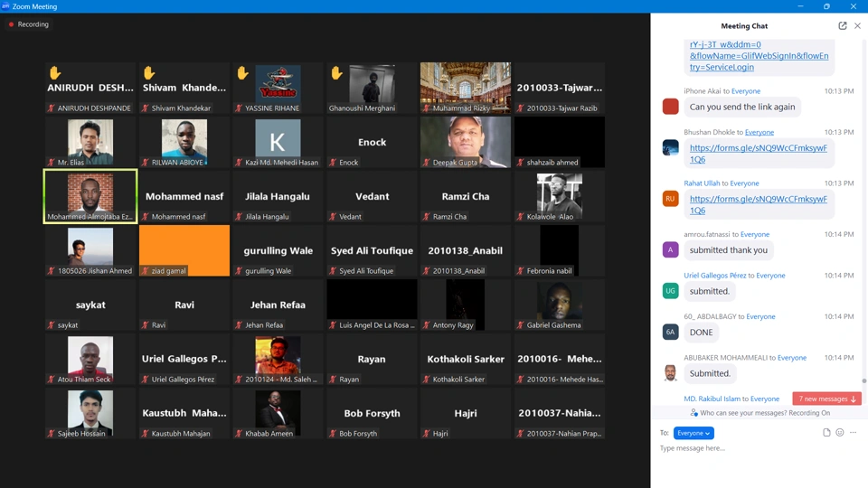Open Rahat Ullah's forms.gle link
The image size is (868, 488).
click(x=759, y=205)
